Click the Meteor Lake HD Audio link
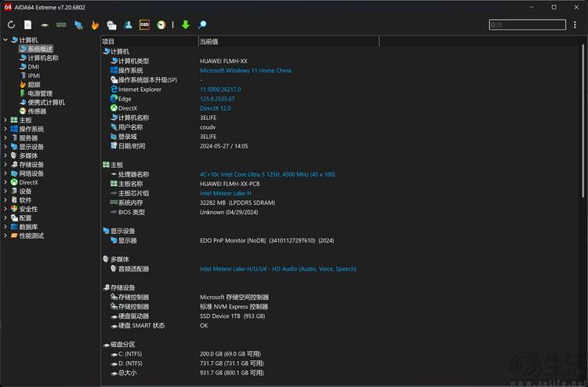The image size is (588, 387). coord(278,268)
